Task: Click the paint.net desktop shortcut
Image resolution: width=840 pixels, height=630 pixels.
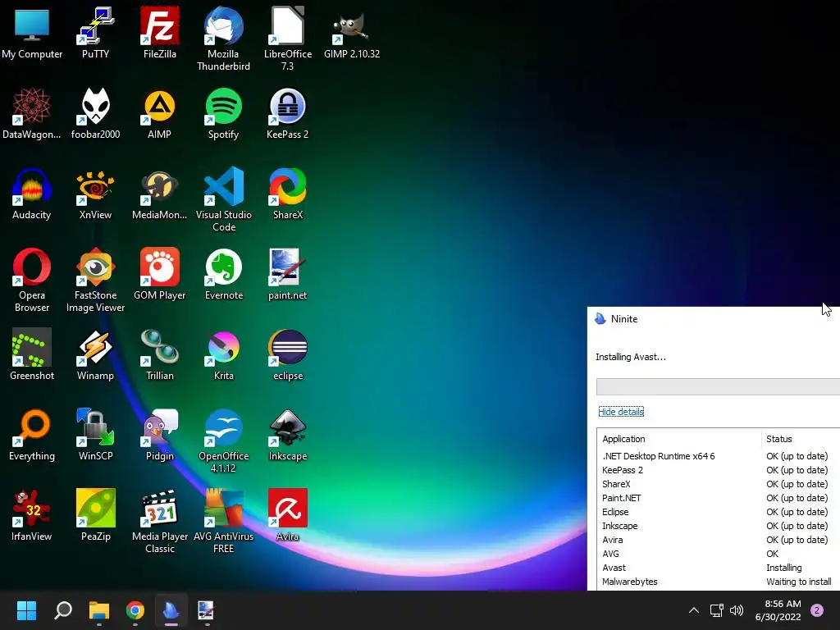Action: click(x=288, y=274)
